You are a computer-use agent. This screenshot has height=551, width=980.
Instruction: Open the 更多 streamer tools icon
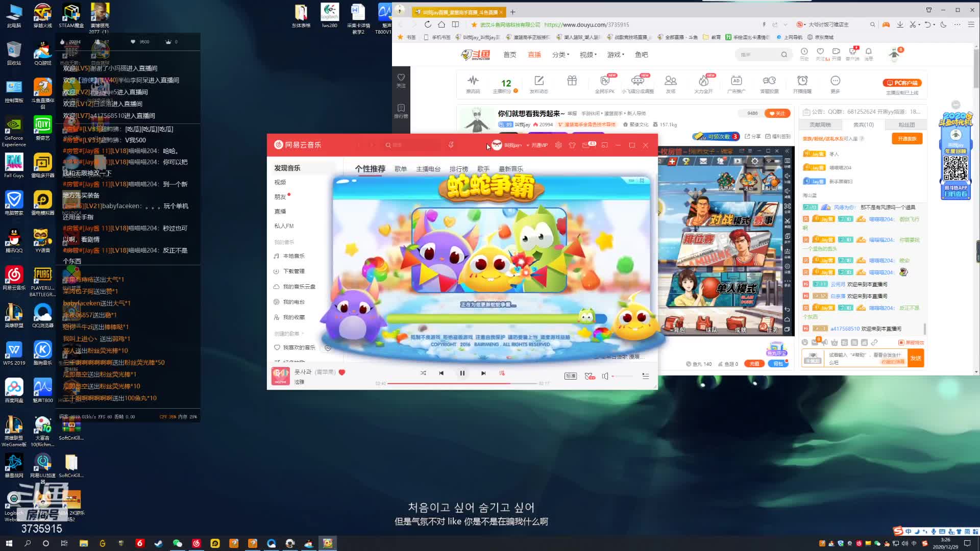[x=835, y=84]
